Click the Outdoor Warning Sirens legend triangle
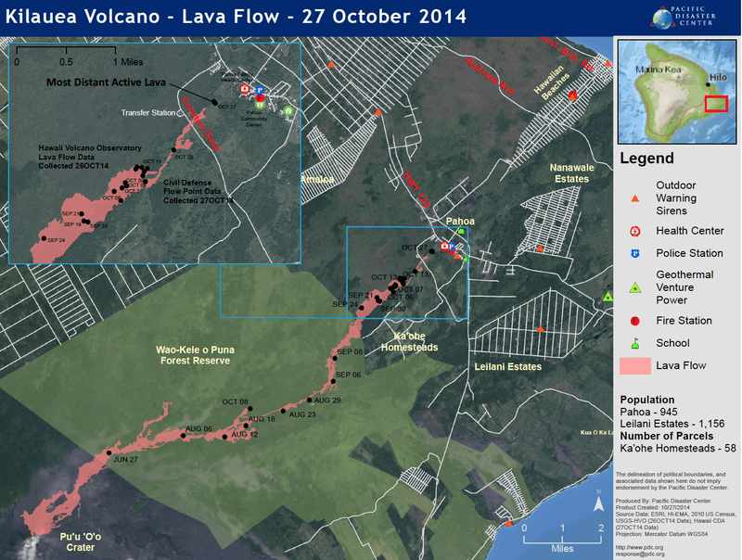 pos(634,198)
